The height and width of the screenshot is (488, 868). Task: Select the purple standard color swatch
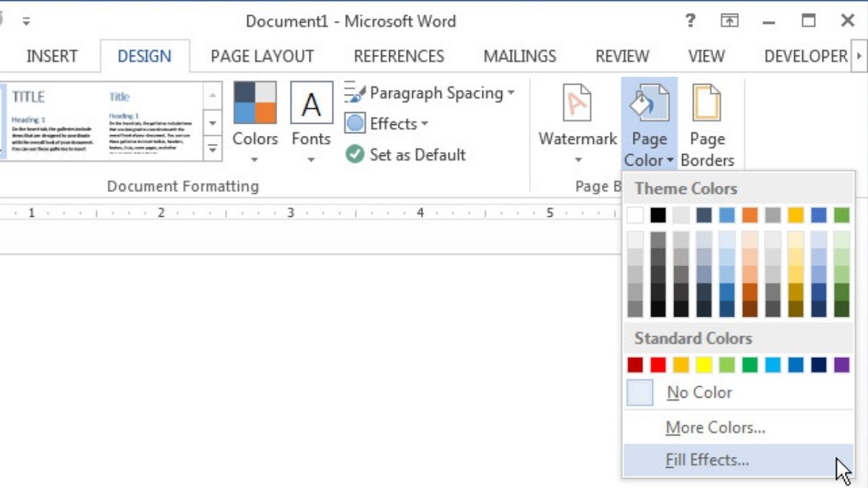pos(841,365)
